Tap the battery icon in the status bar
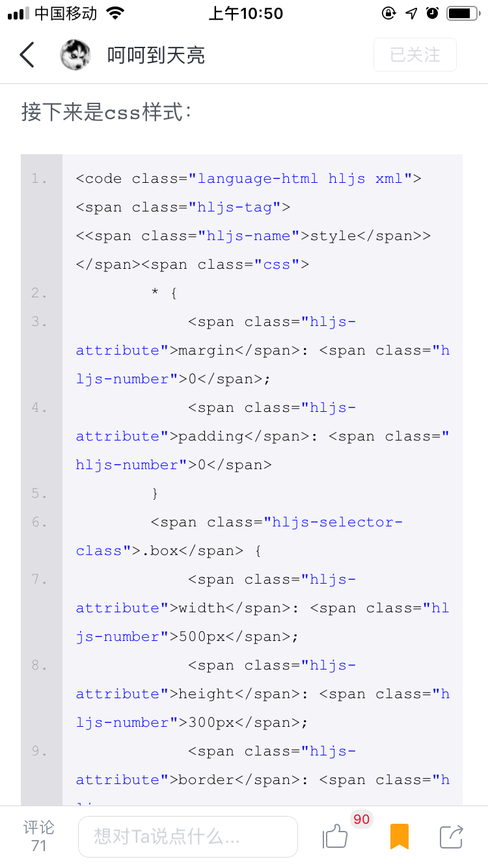The width and height of the screenshot is (488, 868). click(x=462, y=13)
